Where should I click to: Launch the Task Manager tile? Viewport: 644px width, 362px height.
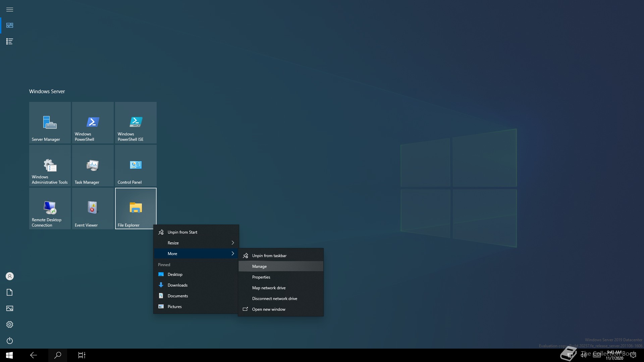pyautogui.click(x=93, y=166)
